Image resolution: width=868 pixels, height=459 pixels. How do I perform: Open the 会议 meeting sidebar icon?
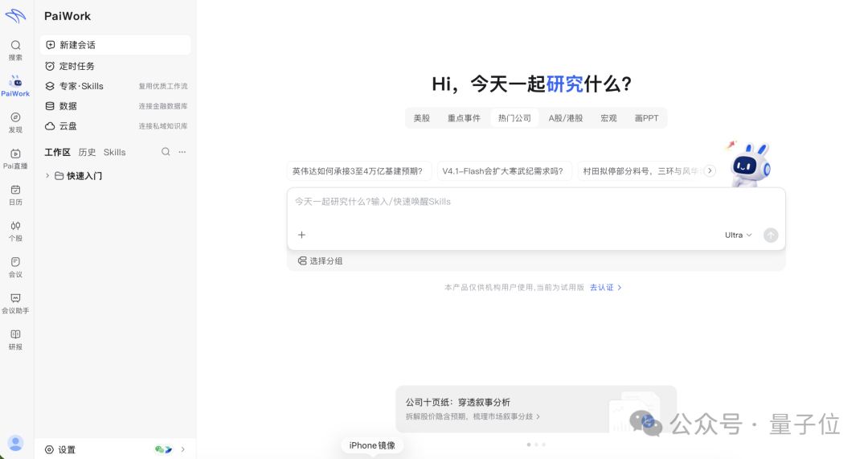click(15, 267)
